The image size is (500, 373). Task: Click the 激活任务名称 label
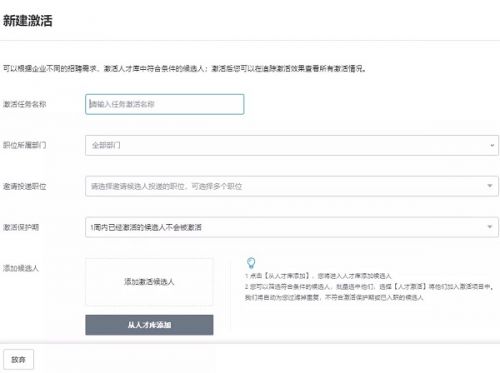pos(25,104)
